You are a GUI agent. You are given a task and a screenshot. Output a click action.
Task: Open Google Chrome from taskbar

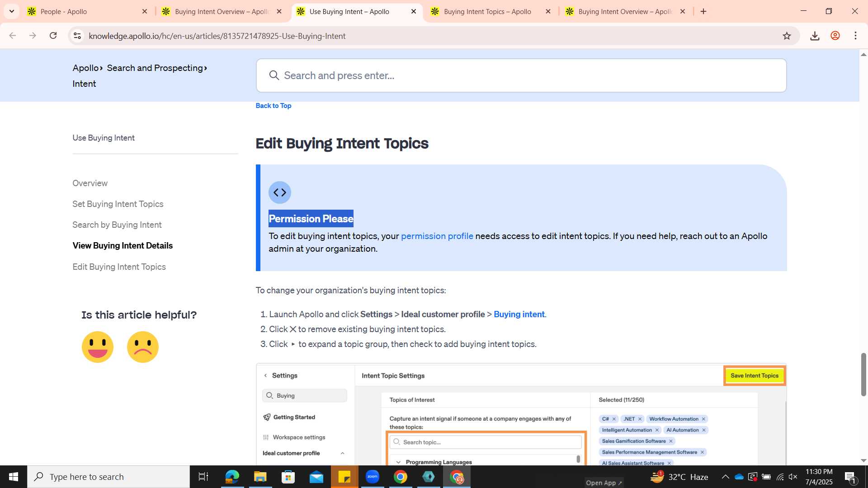(x=401, y=477)
